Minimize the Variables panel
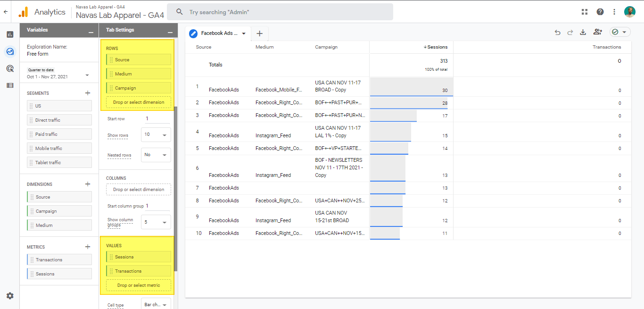The height and width of the screenshot is (309, 644). coord(91,32)
